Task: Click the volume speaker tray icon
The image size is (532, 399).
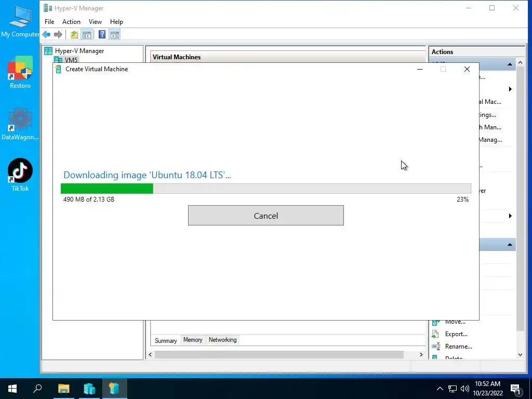Action: click(465, 389)
